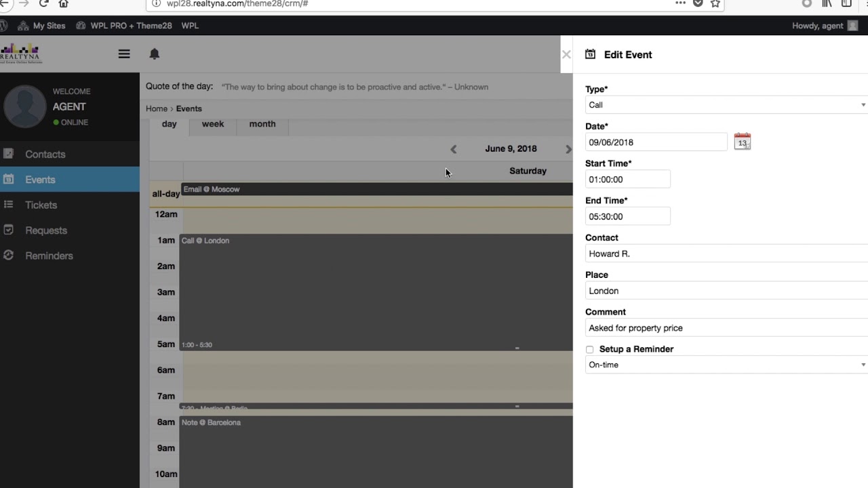This screenshot has height=488, width=868.
Task: Bookmark page with star icon
Action: [715, 3]
